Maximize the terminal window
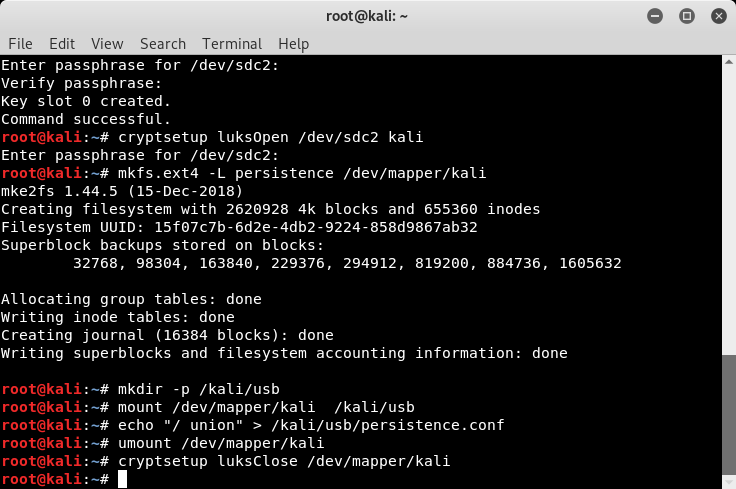The width and height of the screenshot is (736, 489). click(x=687, y=15)
